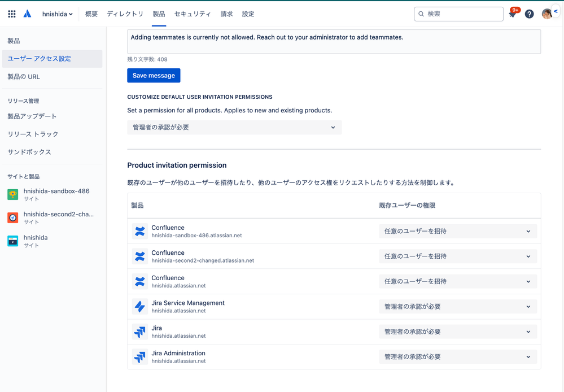The width and height of the screenshot is (564, 392).
Task: Click the Jira Administration product icon
Action: click(x=139, y=357)
